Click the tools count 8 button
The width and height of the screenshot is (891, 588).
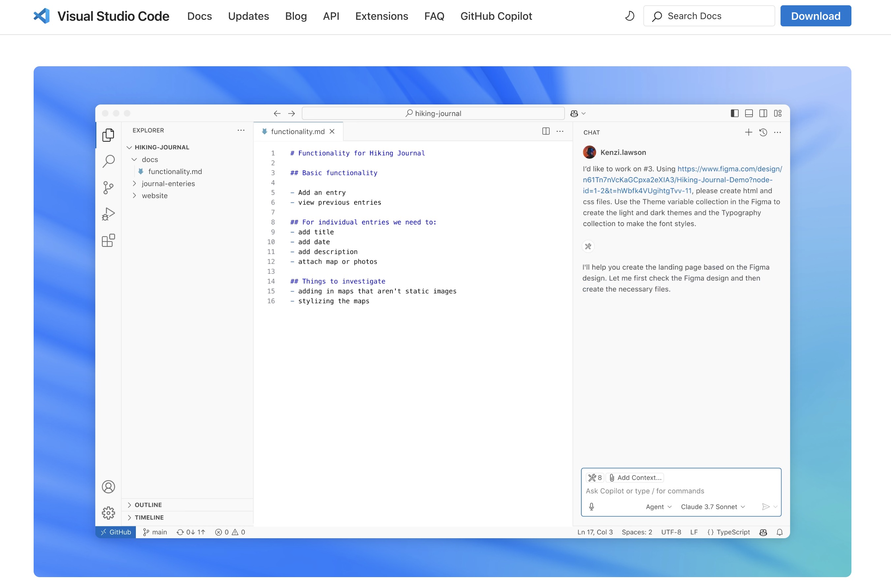(595, 477)
